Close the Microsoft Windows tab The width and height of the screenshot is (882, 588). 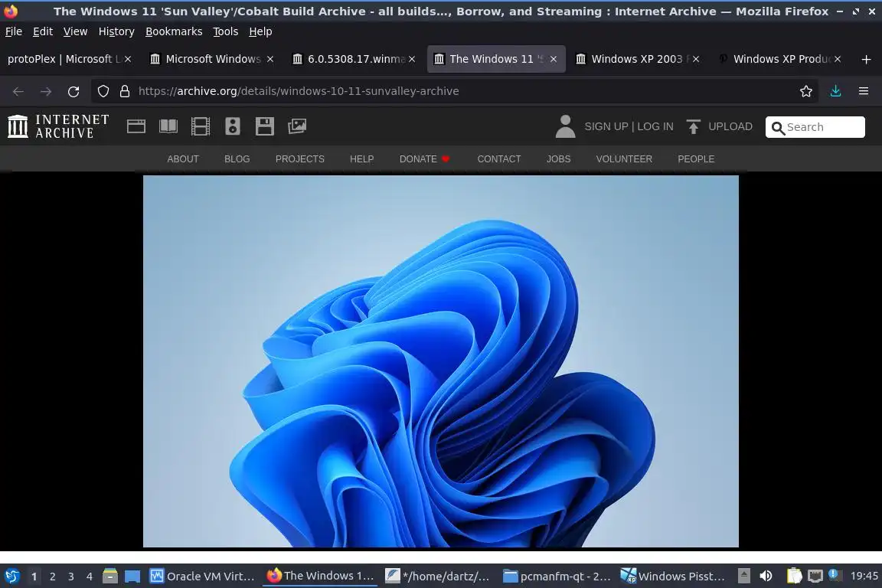[270, 59]
